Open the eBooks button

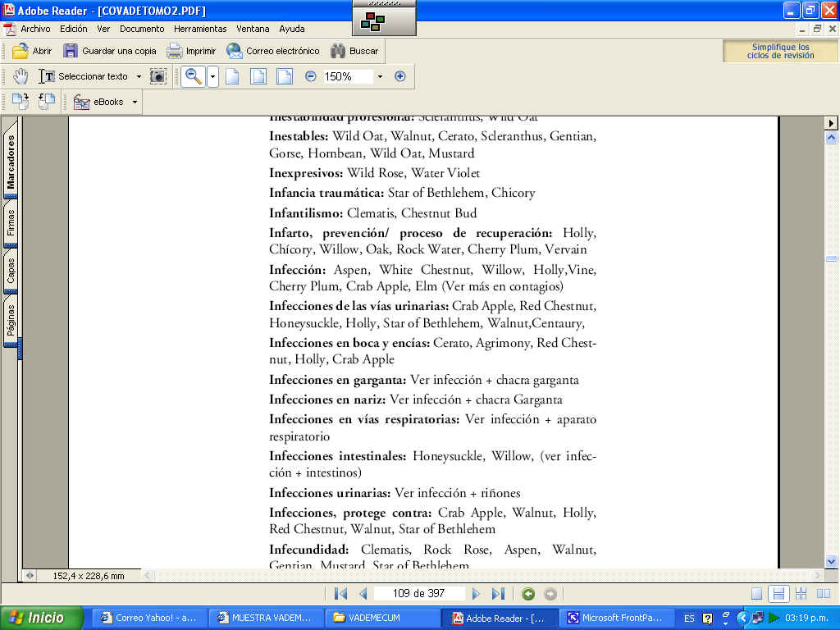coord(98,102)
